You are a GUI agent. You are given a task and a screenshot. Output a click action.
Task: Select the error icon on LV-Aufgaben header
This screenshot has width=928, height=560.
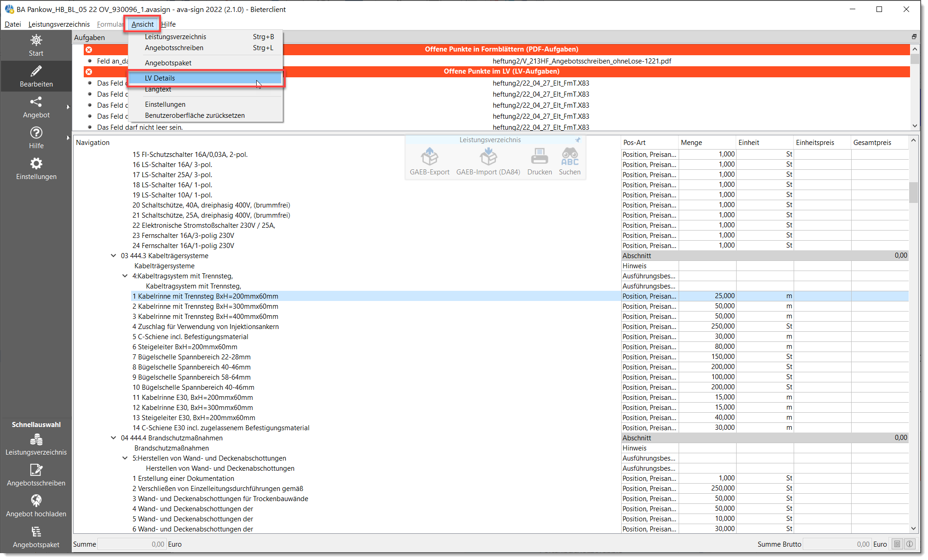(x=89, y=71)
